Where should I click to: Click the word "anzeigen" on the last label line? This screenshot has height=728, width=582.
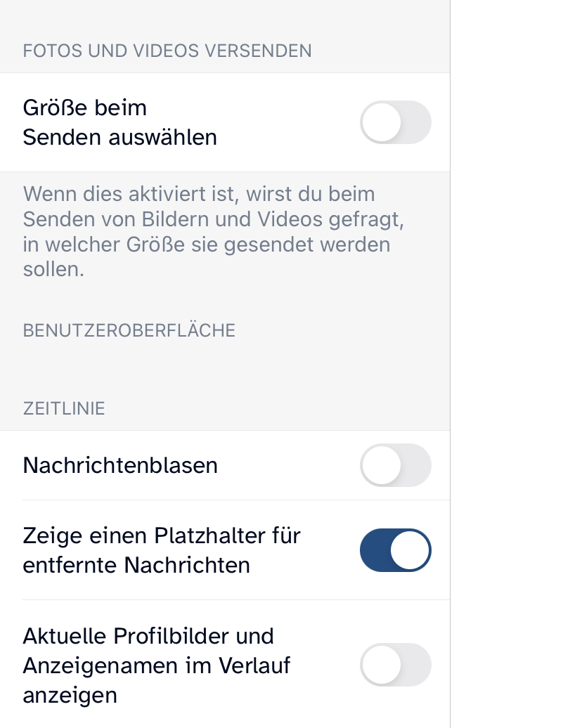70,695
